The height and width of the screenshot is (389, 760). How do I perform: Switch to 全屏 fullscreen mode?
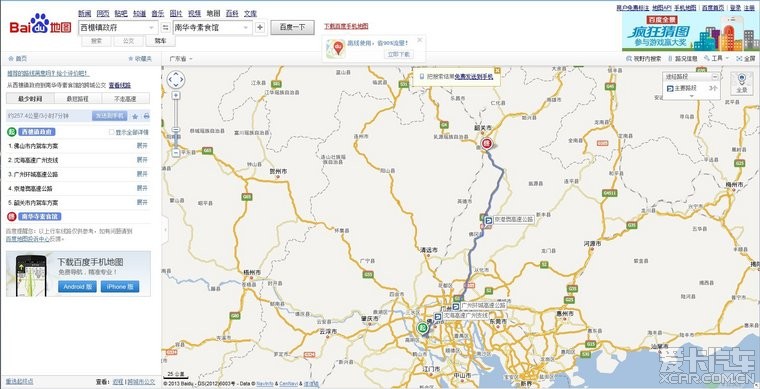pyautogui.click(x=745, y=59)
